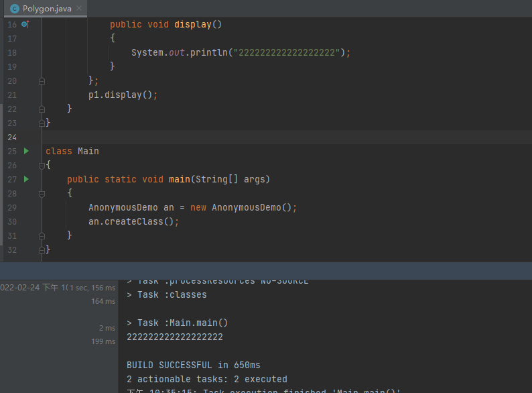The image size is (532, 393).
Task: Collapse the Main class body at line 26
Action: (x=42, y=165)
